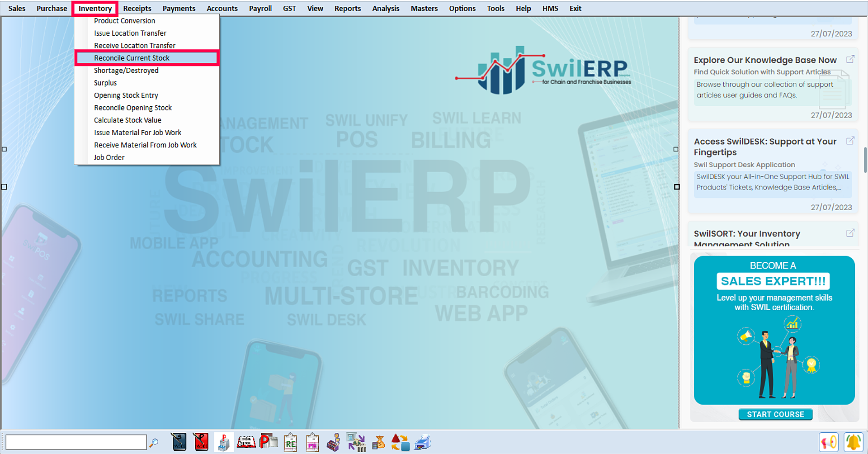This screenshot has height=454, width=868.
Task: Choose Opening Stock Entry
Action: pos(147,95)
